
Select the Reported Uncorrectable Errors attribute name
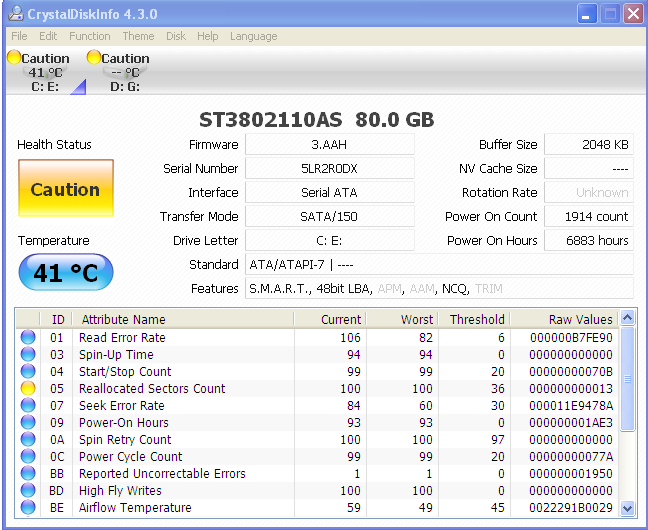point(162,473)
